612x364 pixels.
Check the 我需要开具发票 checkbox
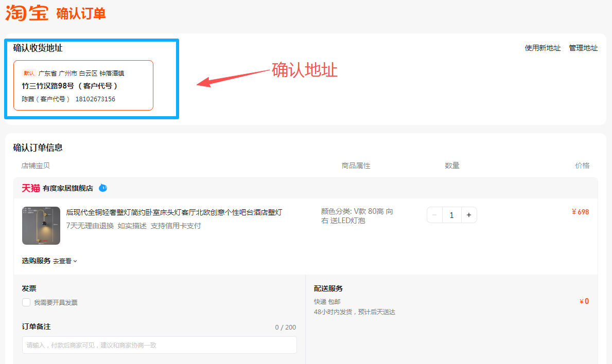(26, 302)
